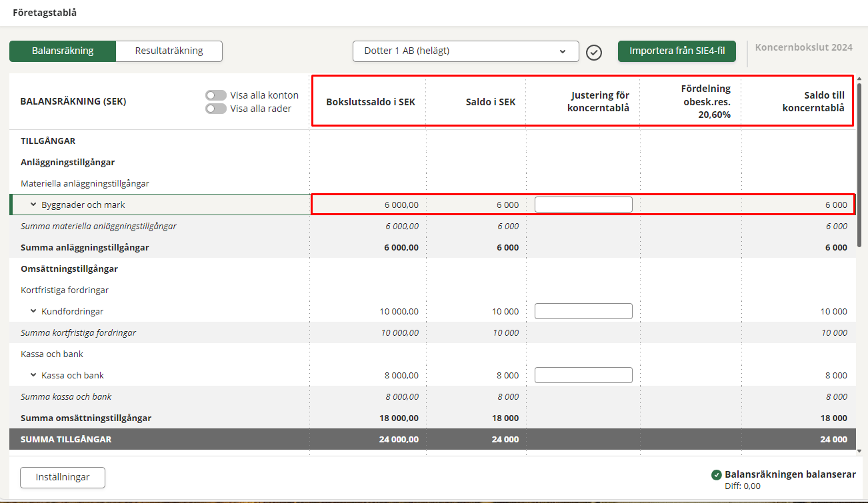868x503 pixels.
Task: Click adjustment field for Byggnader och mark
Action: point(583,205)
